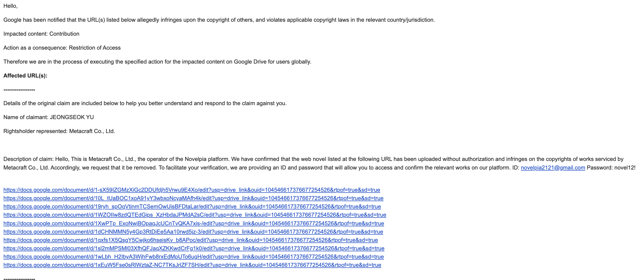This screenshot has height=280, width=644.
Task: Click the 'Details of the original claim' sentence
Action: 145,103
